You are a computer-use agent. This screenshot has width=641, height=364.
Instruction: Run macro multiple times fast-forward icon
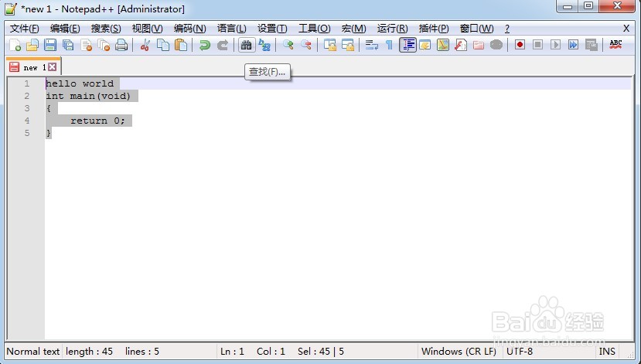pos(573,45)
